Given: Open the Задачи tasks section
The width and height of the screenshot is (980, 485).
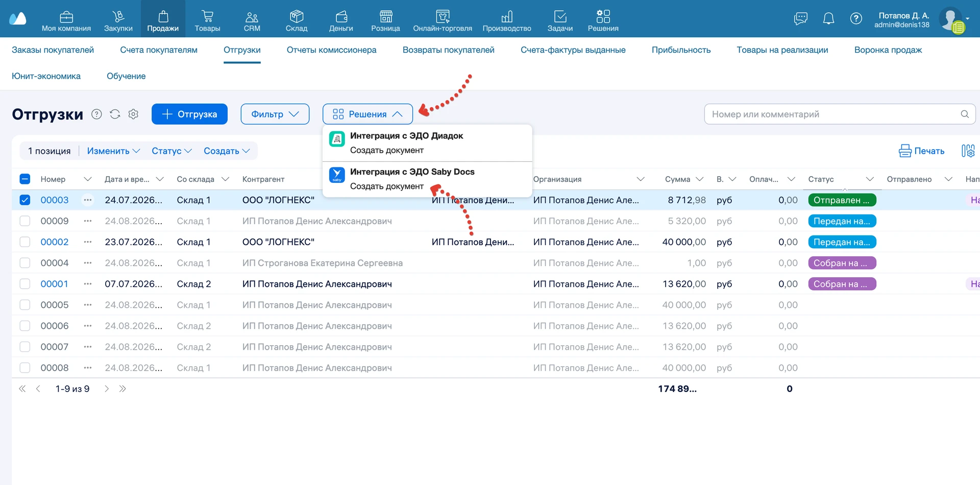Looking at the screenshot, I should click(x=560, y=21).
